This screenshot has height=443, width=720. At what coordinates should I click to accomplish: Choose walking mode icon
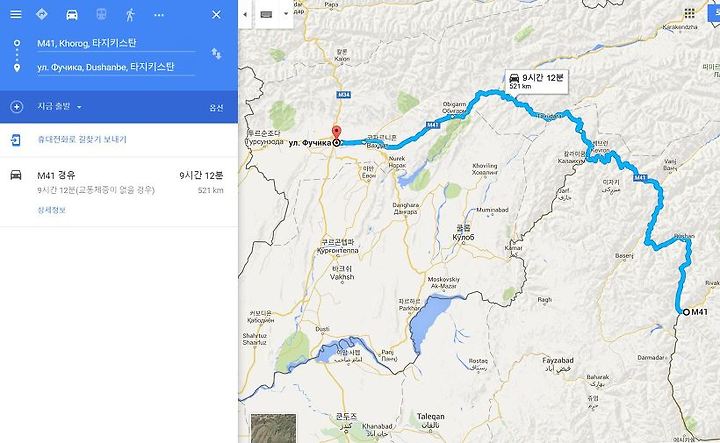[130, 15]
